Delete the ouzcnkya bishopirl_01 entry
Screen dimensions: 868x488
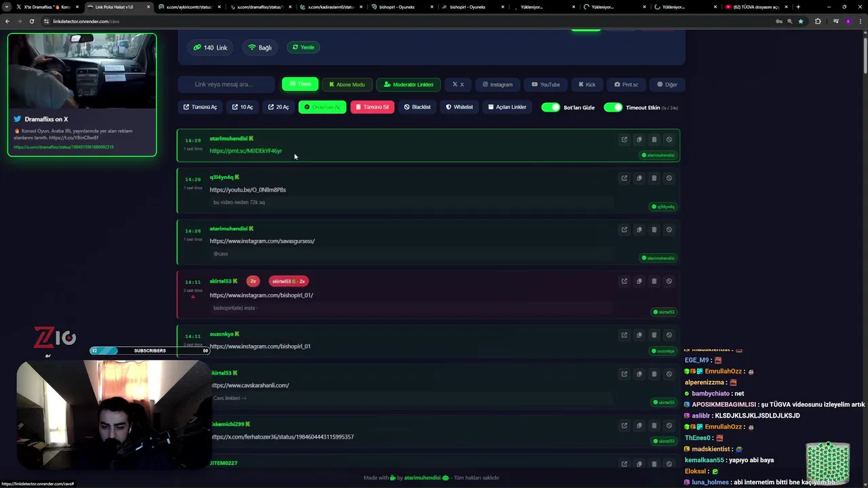tap(654, 335)
